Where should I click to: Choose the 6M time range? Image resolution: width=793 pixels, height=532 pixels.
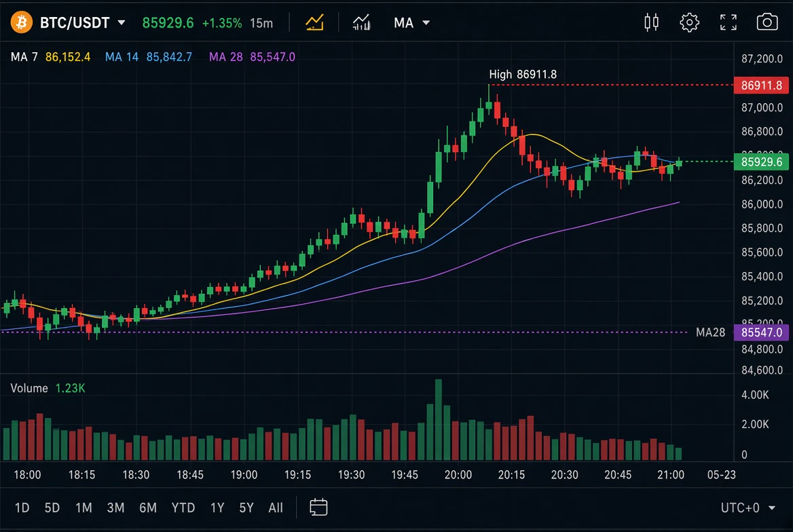click(148, 507)
